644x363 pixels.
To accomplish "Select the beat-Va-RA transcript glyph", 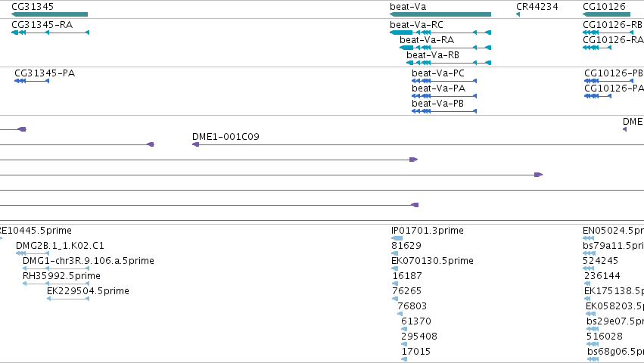I will click(x=445, y=48).
